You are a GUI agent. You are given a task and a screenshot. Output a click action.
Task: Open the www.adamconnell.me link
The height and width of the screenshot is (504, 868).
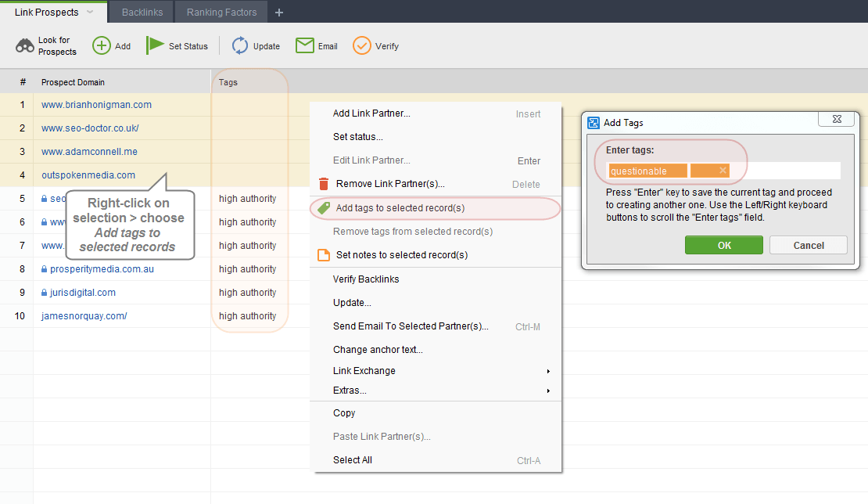tap(90, 151)
